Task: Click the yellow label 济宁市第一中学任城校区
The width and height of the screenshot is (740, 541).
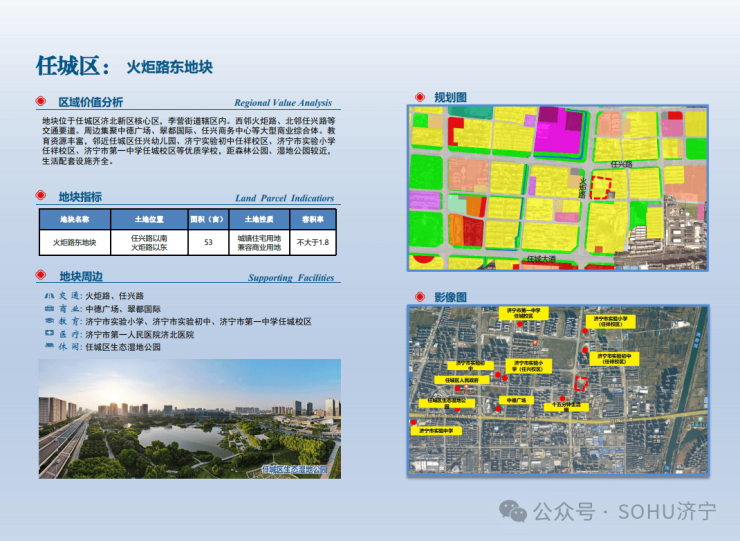Action: point(523,313)
